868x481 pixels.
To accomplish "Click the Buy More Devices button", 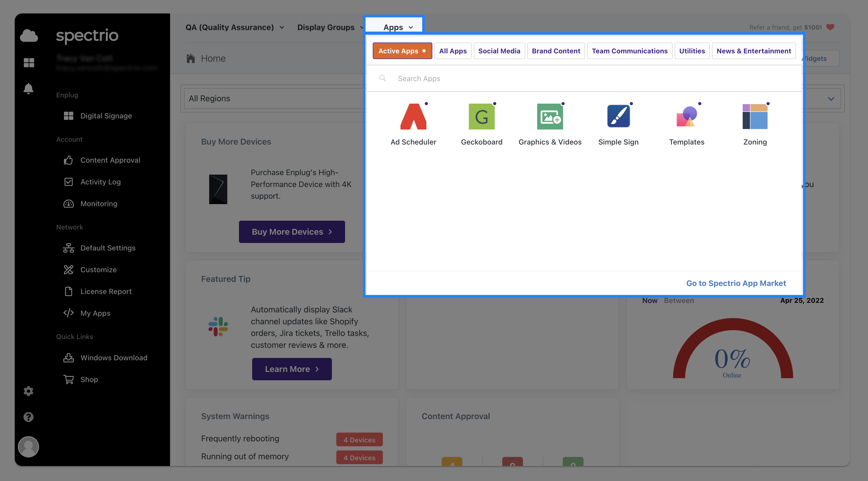I will tap(292, 232).
